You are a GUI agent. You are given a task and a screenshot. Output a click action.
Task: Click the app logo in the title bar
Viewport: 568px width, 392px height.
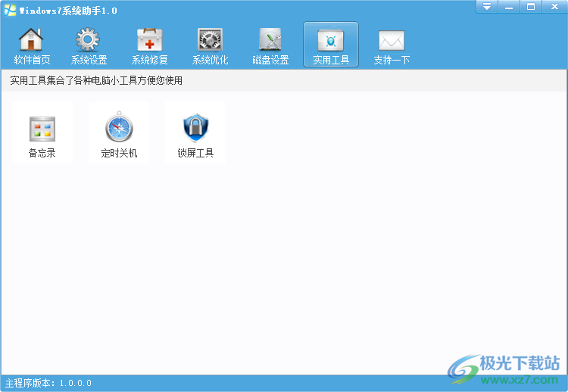(x=10, y=10)
